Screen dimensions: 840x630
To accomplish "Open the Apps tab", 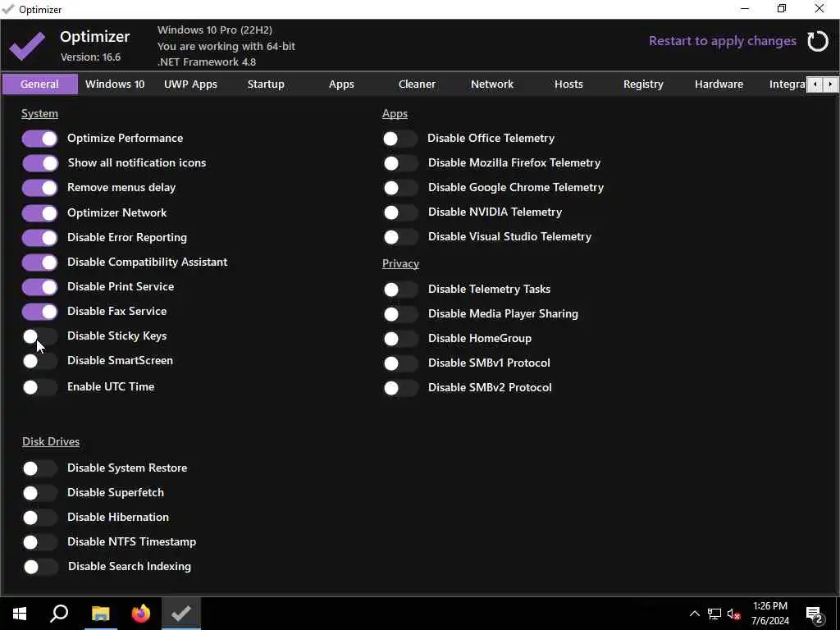I will (x=341, y=84).
